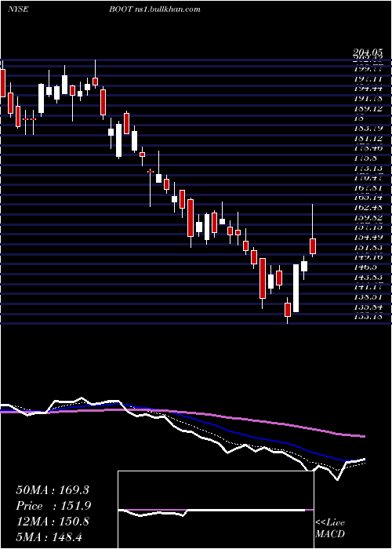
Task: Click inside the MACD indicator box
Action: coord(216,510)
